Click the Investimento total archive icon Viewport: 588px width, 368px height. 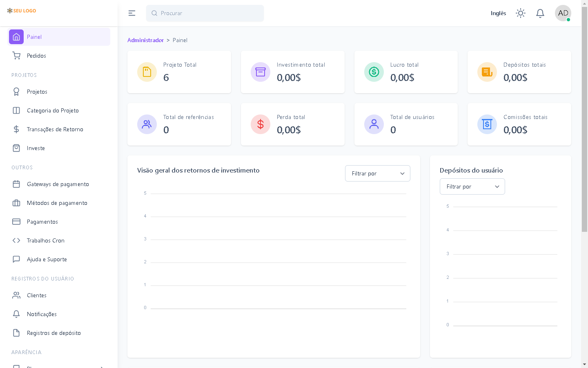261,72
